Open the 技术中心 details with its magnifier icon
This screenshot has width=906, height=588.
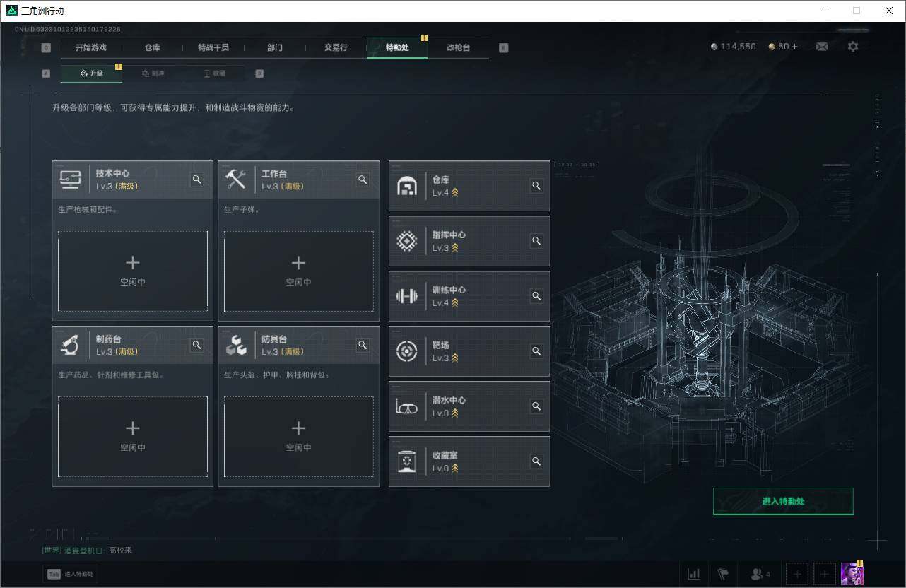(196, 180)
